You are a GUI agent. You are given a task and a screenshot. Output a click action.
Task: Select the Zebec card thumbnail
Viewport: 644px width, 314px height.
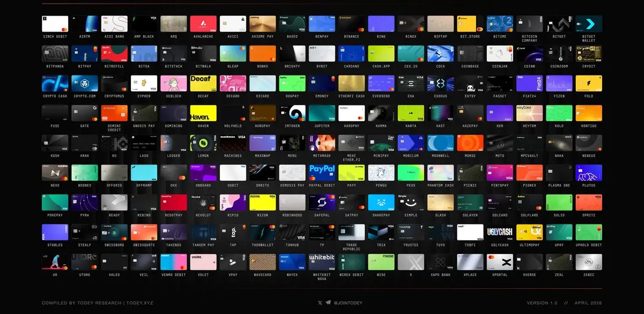tap(589, 262)
